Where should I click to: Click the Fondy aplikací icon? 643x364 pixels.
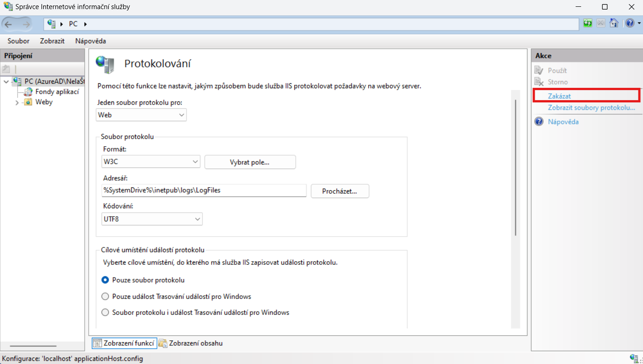(x=28, y=92)
